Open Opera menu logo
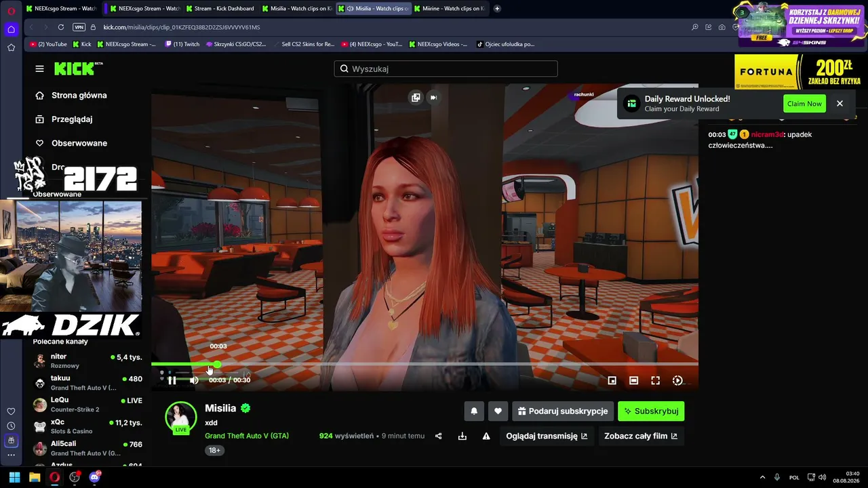This screenshot has height=488, width=868. (11, 11)
